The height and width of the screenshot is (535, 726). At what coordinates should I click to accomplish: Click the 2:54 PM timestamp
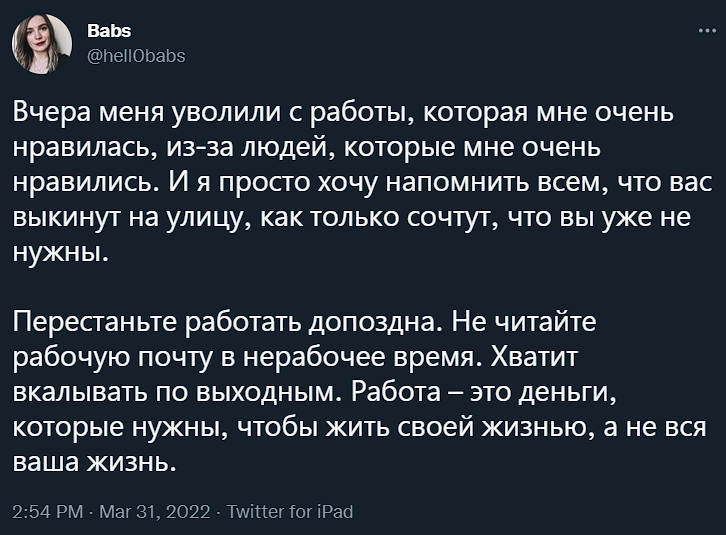pos(48,512)
